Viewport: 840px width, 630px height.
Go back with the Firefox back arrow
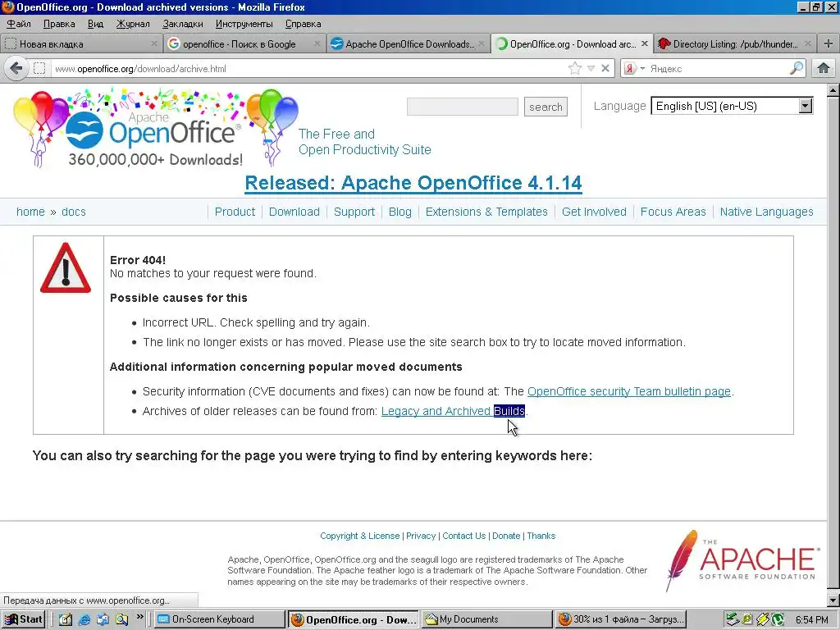click(x=16, y=68)
